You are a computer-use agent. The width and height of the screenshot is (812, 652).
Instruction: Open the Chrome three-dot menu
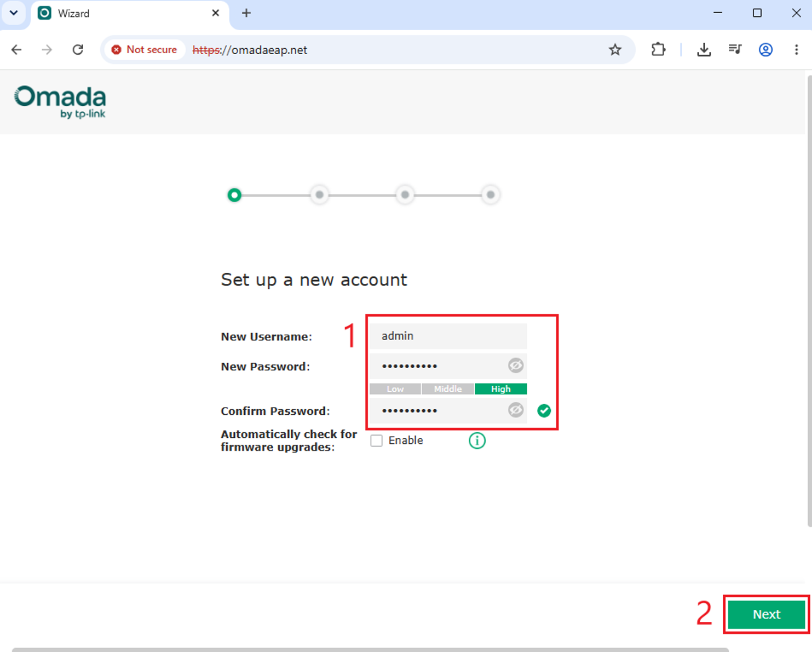click(796, 50)
